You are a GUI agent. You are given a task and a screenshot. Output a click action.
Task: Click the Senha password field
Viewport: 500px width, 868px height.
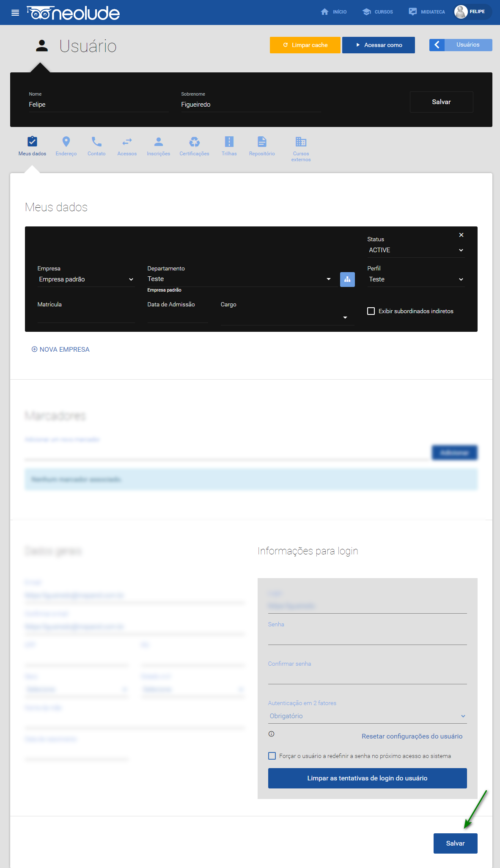pyautogui.click(x=367, y=637)
